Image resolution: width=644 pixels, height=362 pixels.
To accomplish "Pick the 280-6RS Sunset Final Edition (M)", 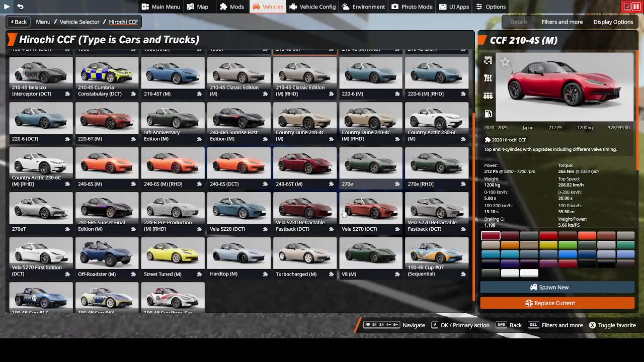I will pos(107,212).
